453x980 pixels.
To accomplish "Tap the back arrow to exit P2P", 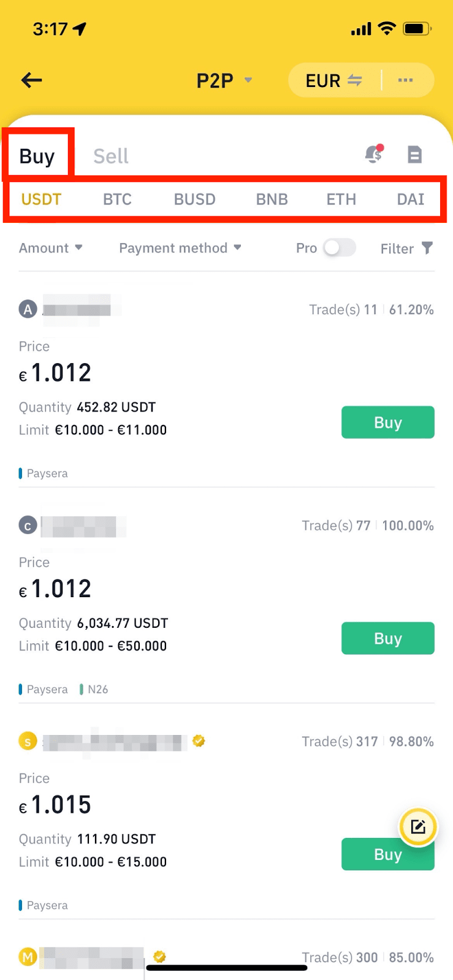I will 31,80.
